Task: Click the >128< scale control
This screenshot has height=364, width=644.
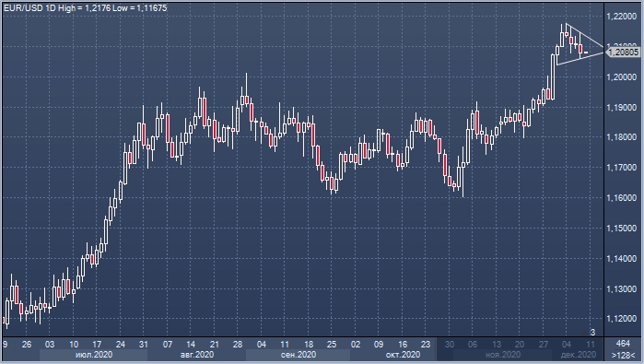Action: pyautogui.click(x=623, y=355)
